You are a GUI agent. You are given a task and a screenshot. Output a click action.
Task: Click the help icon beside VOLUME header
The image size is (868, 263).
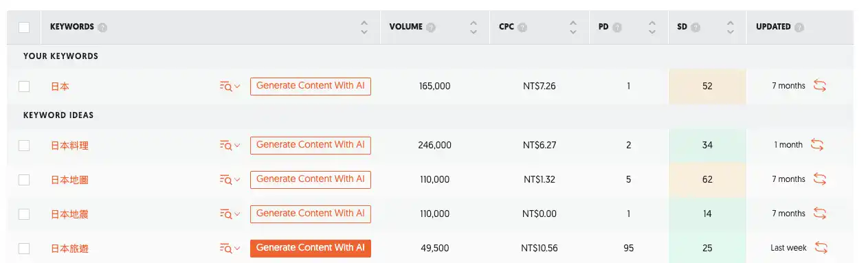click(431, 27)
